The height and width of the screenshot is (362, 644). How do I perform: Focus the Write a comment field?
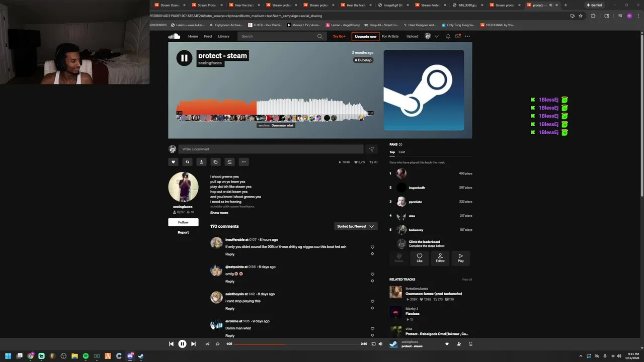(x=271, y=149)
